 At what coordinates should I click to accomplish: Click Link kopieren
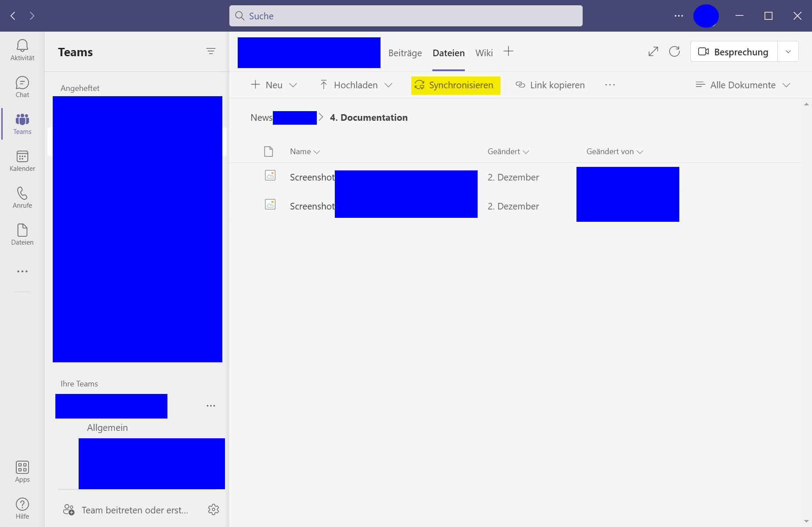(550, 85)
